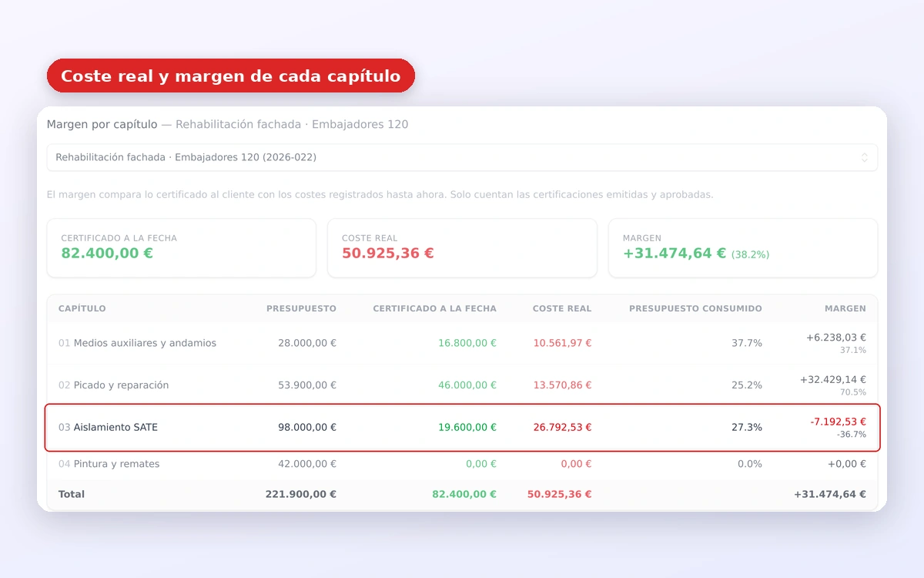This screenshot has width=924, height=578.
Task: Click the Total row coste real 50.925,36 €
Action: [x=560, y=494]
